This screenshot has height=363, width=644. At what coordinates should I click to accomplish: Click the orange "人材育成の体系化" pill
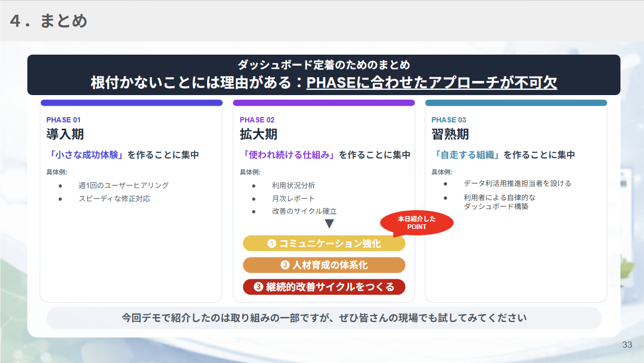(x=324, y=265)
